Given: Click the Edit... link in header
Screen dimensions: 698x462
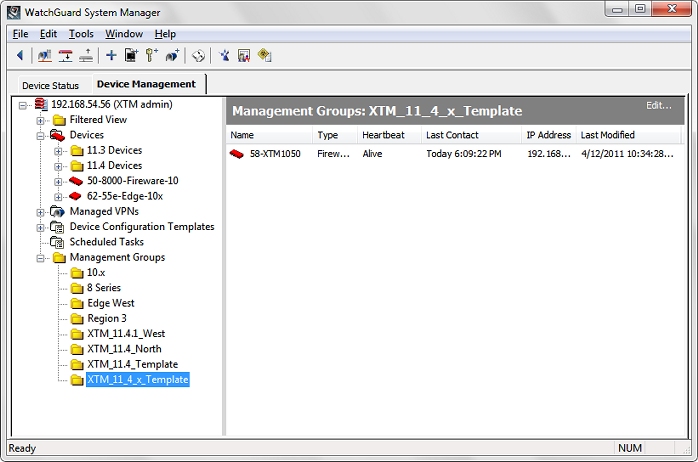Looking at the screenshot, I should pos(658,105).
